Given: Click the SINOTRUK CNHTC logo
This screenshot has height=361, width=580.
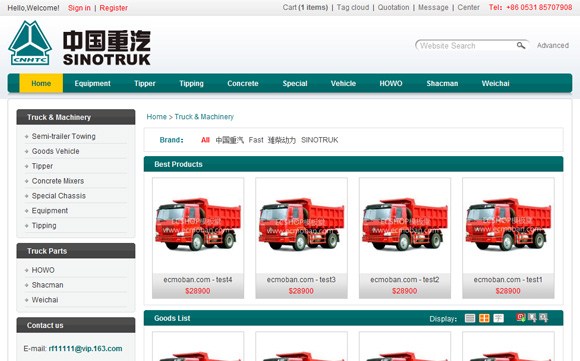Looking at the screenshot, I should click(79, 43).
